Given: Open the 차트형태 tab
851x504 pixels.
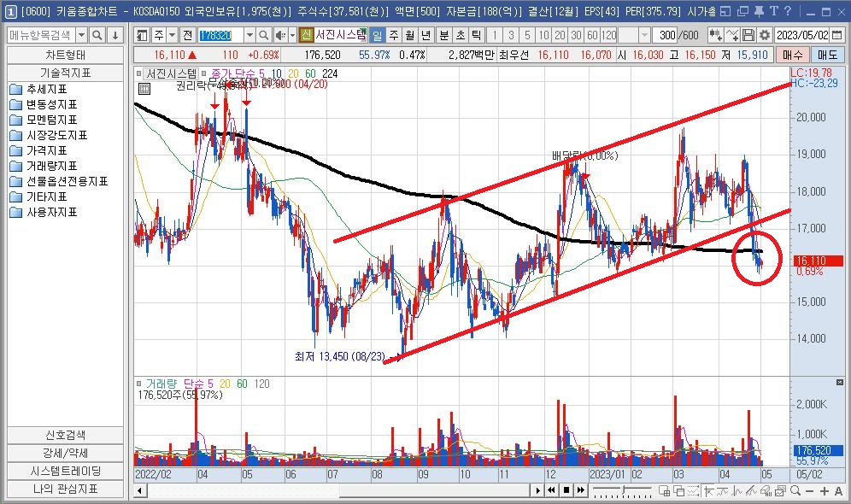Looking at the screenshot, I should click(x=65, y=56).
